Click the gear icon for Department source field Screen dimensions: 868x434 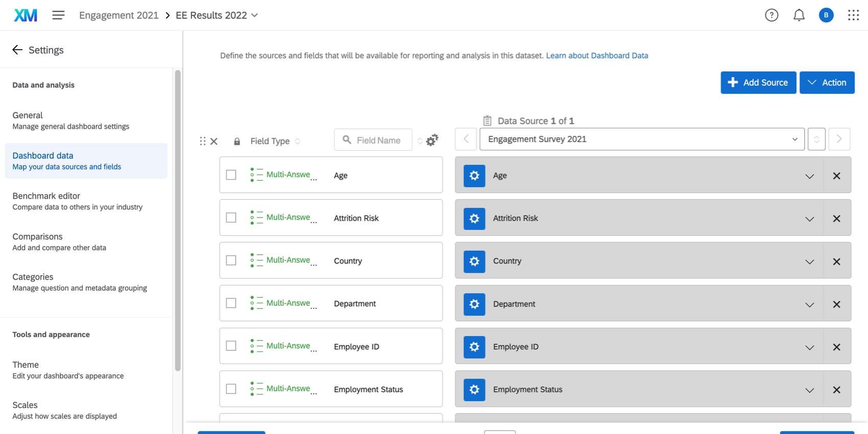tap(474, 304)
